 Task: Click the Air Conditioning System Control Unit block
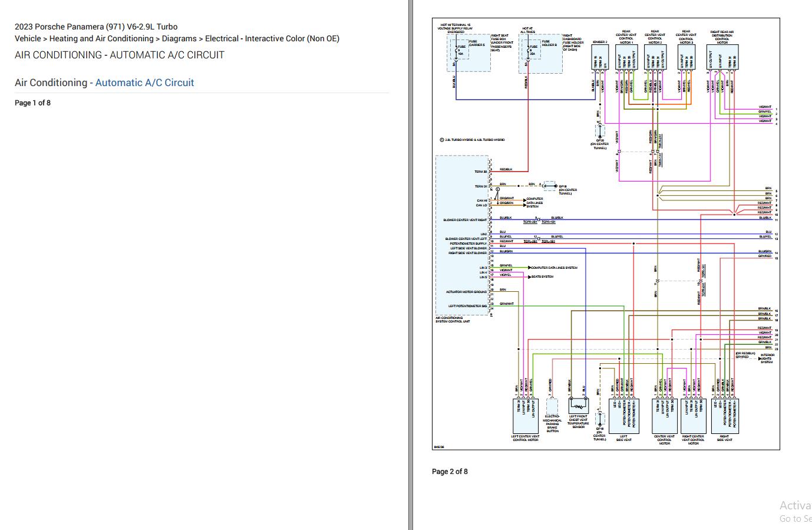tap(463, 236)
